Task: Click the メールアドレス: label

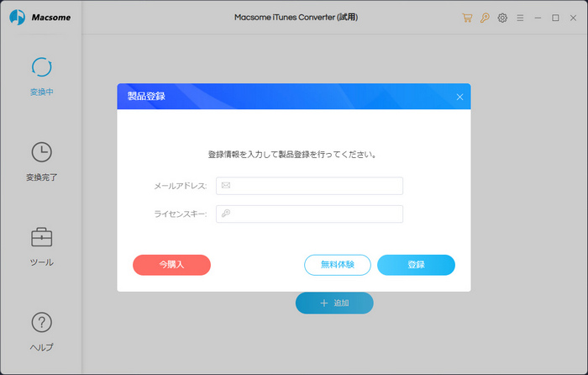Action: pos(181,186)
